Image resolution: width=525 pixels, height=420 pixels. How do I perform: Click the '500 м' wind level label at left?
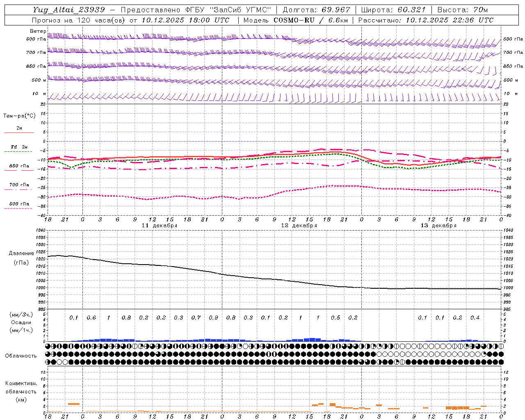pos(39,80)
